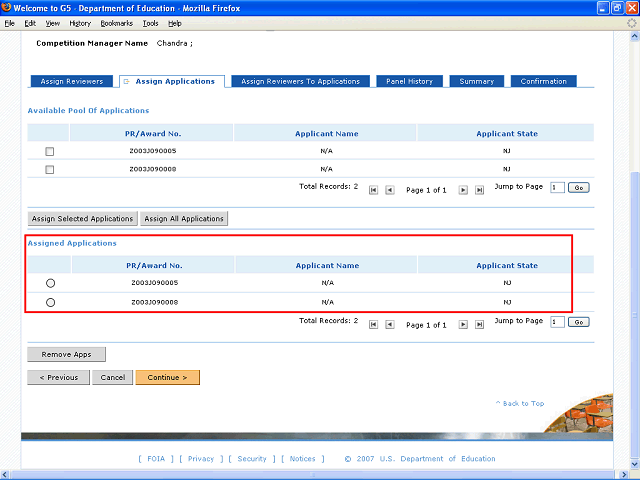Go to first page in Assigned Applications pagination

pyautogui.click(x=374, y=324)
